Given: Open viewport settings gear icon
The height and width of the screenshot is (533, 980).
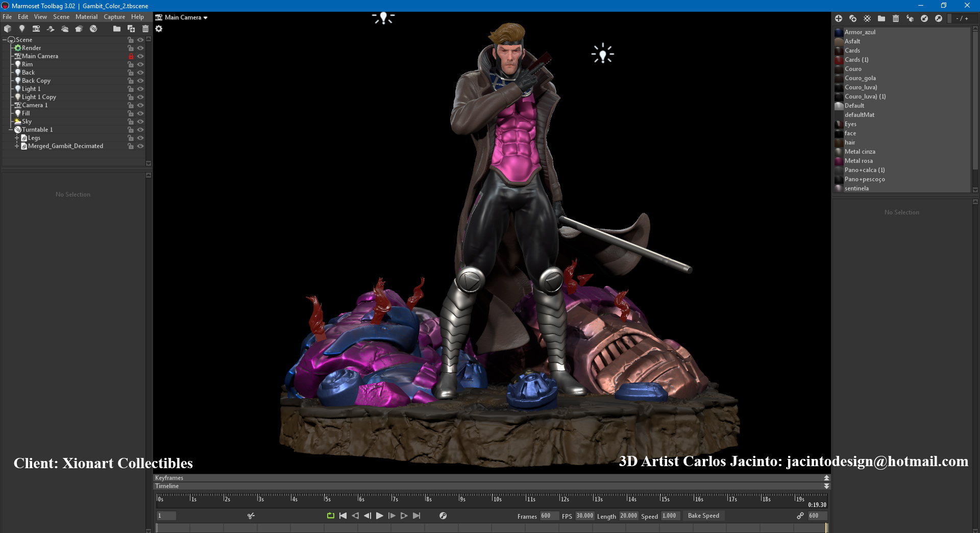Looking at the screenshot, I should 159,29.
